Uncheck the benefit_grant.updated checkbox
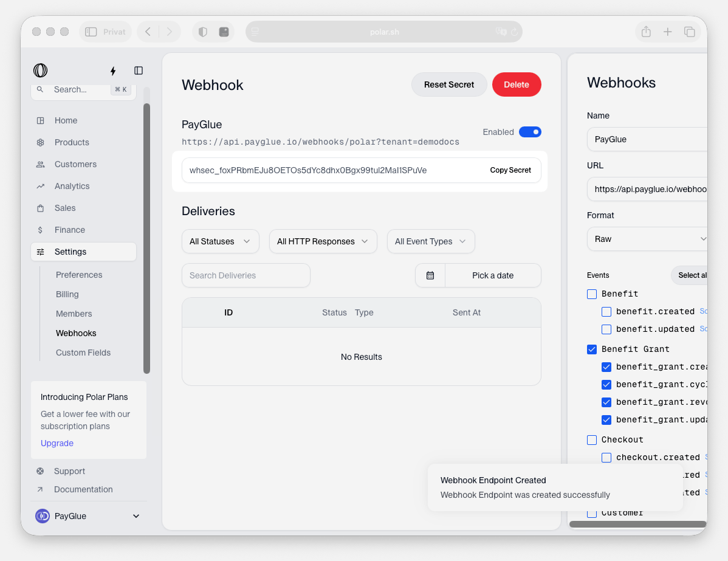 tap(606, 420)
